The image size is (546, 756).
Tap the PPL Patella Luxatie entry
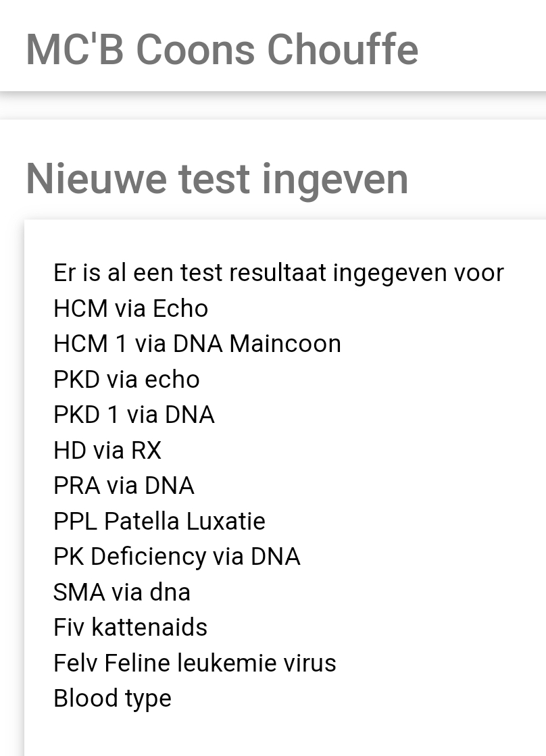[159, 522]
